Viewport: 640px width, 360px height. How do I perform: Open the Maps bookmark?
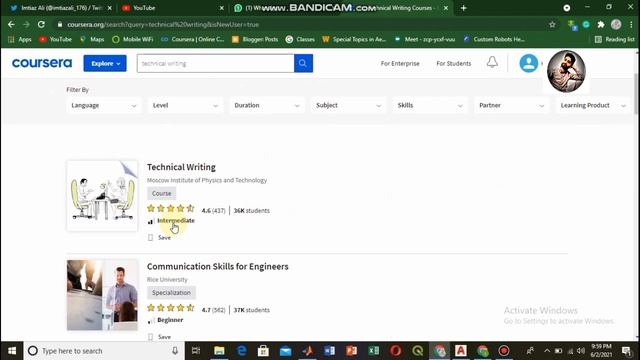92,39
